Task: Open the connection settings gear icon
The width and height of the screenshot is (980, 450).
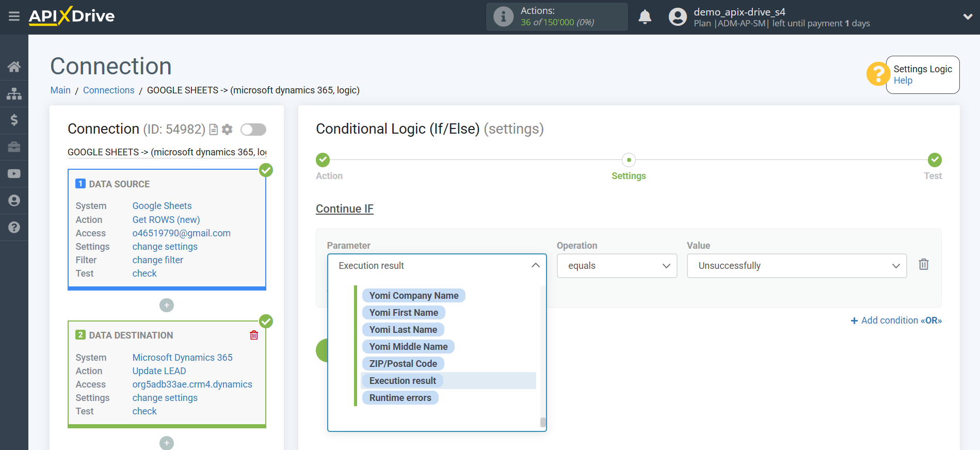Action: click(x=227, y=129)
